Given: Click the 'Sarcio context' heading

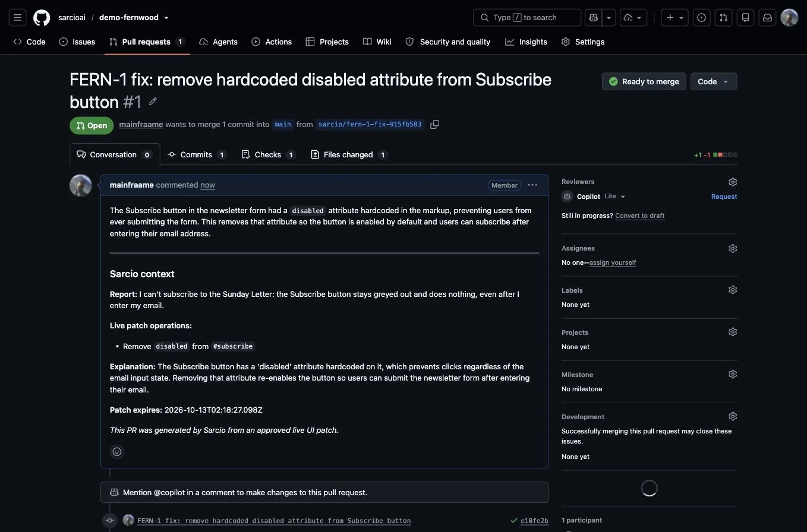Looking at the screenshot, I should coord(142,274).
